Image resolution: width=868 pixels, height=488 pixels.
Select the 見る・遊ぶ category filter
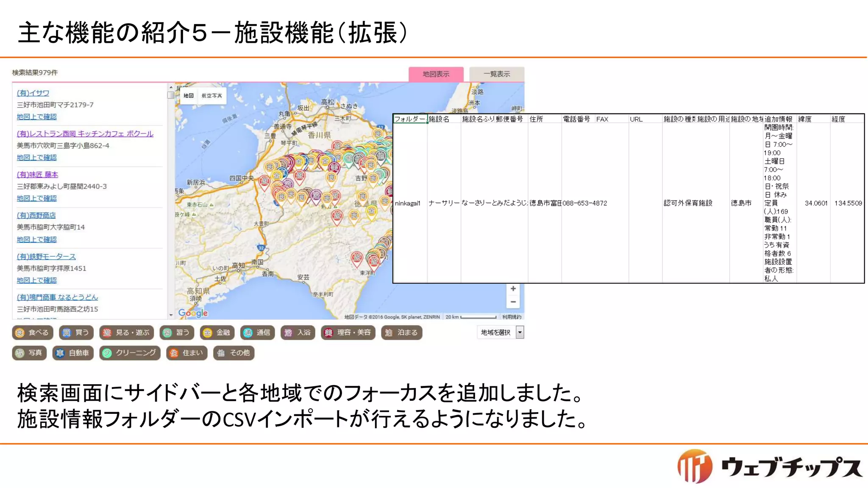tap(126, 333)
